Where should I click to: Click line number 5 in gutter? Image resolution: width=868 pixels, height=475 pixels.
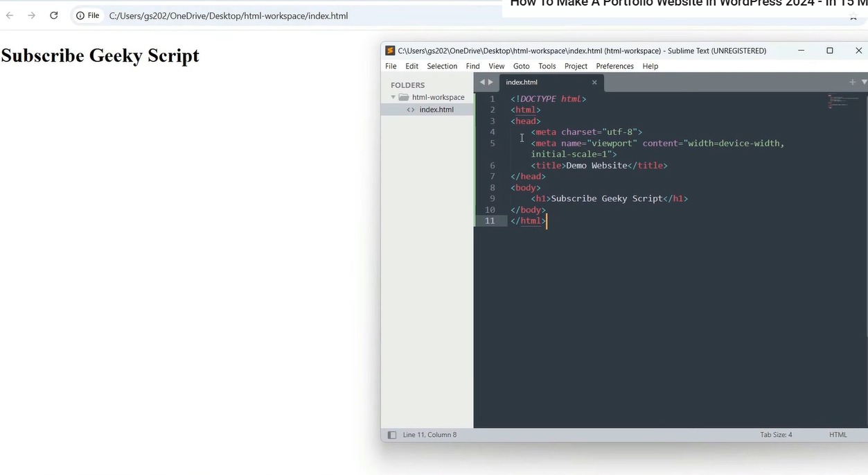[x=493, y=143]
